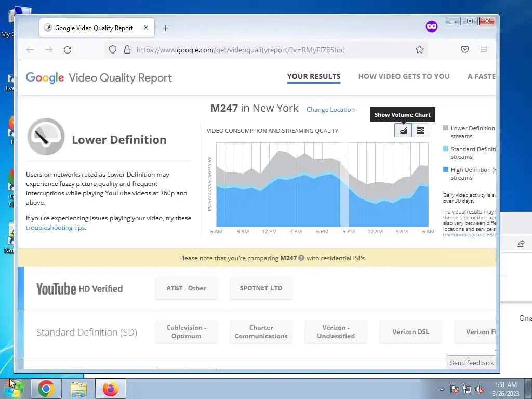Click the Lower Definition rating heading
Screen dimensions: 532x399
[119, 140]
